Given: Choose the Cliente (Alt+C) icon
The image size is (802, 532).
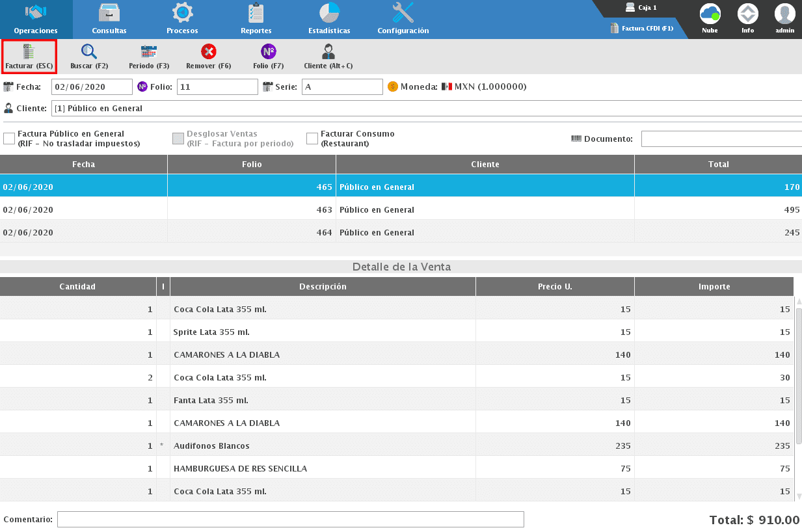Looking at the screenshot, I should [328, 56].
